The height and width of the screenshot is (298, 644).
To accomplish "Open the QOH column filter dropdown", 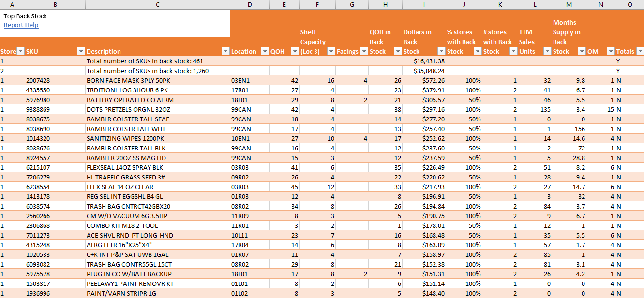I will coord(295,51).
